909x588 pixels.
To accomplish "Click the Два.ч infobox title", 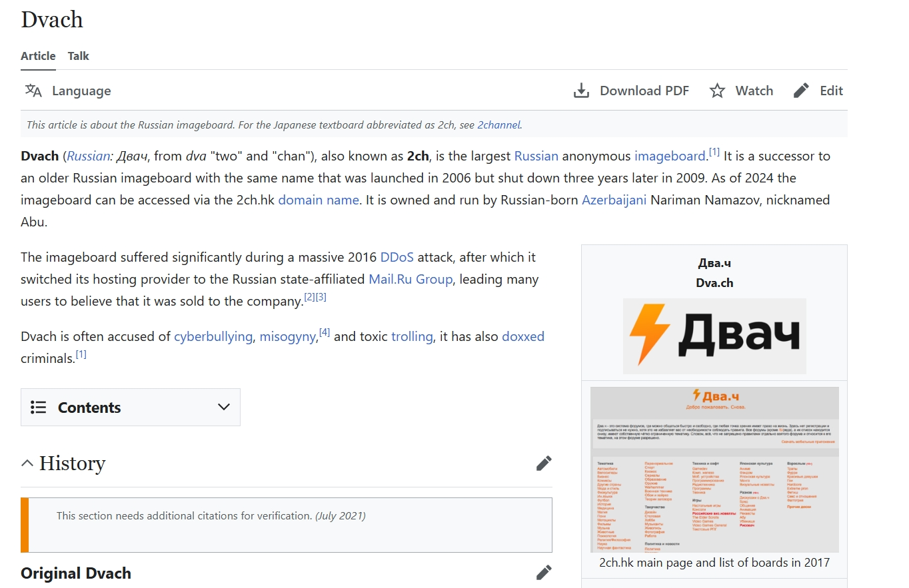I will point(714,263).
